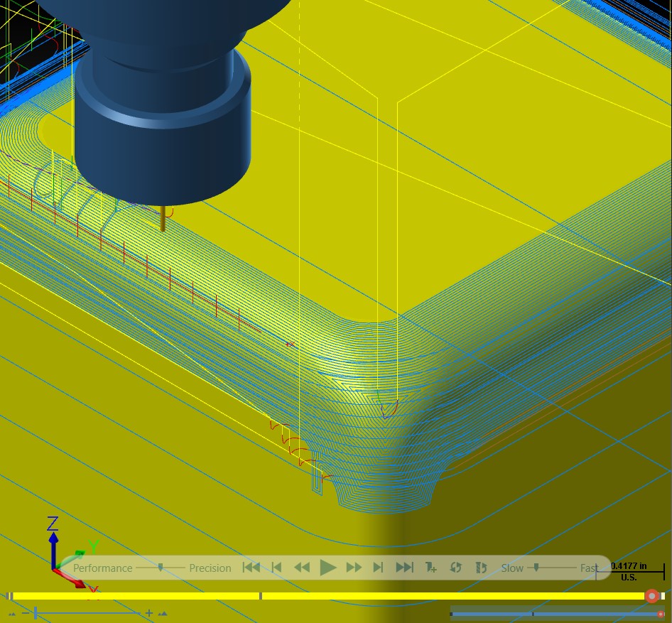672x623 pixels.
Task: Click the add bookmark stop icon
Action: tap(430, 568)
